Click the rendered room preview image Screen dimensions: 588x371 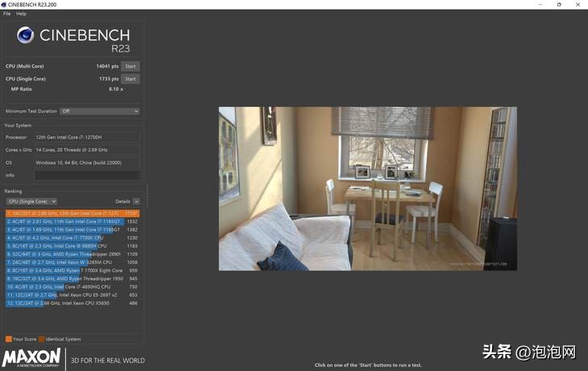tap(368, 188)
